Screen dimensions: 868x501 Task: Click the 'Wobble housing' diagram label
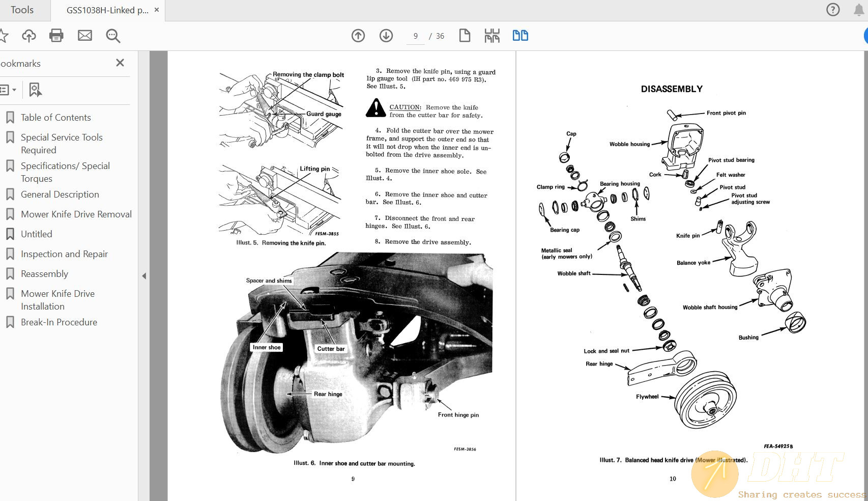tap(629, 144)
